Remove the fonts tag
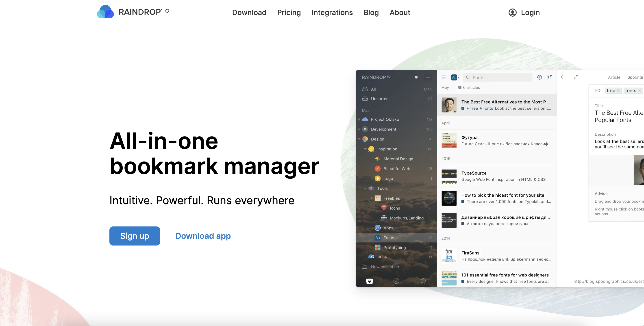Image resolution: width=644 pixels, height=326 pixels. coord(640,91)
